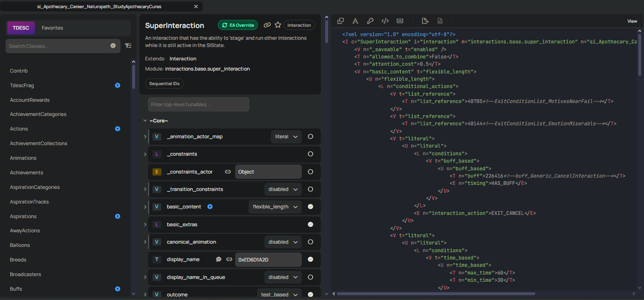This screenshot has height=300, width=644.
Task: Click the EA Override button
Action: click(x=238, y=25)
